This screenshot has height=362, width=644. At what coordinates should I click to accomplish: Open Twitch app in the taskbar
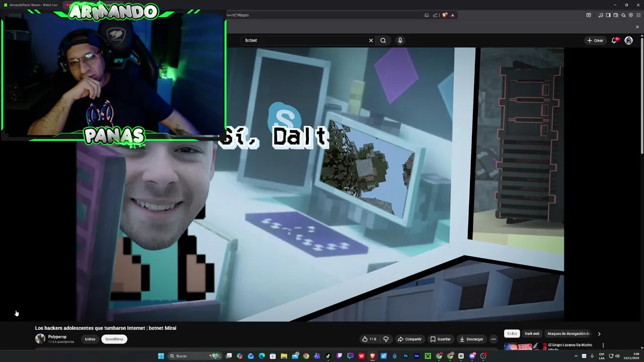pyautogui.click(x=339, y=356)
